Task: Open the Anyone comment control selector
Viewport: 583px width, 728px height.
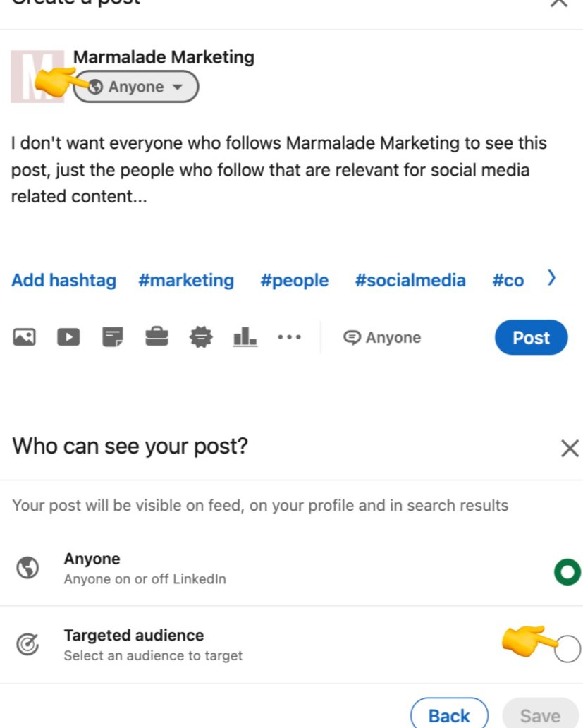Action: pos(382,338)
